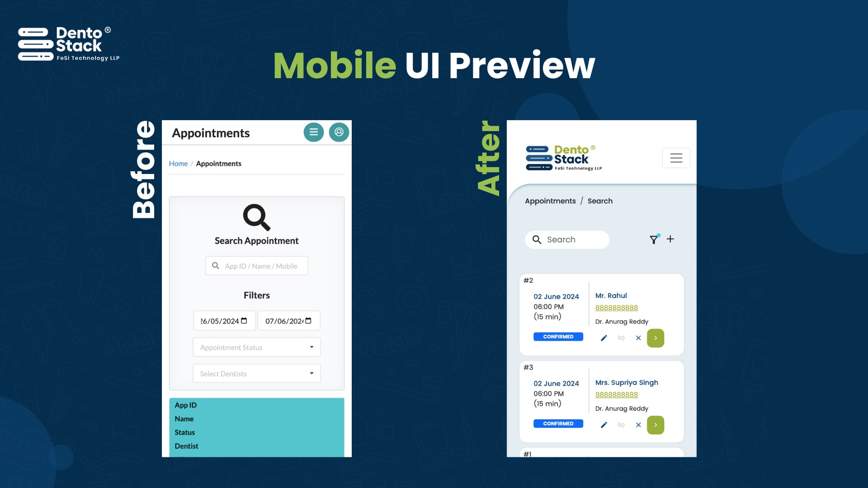The height and width of the screenshot is (488, 868).
Task: Click the DentoStack logo in After UI
Action: click(563, 157)
